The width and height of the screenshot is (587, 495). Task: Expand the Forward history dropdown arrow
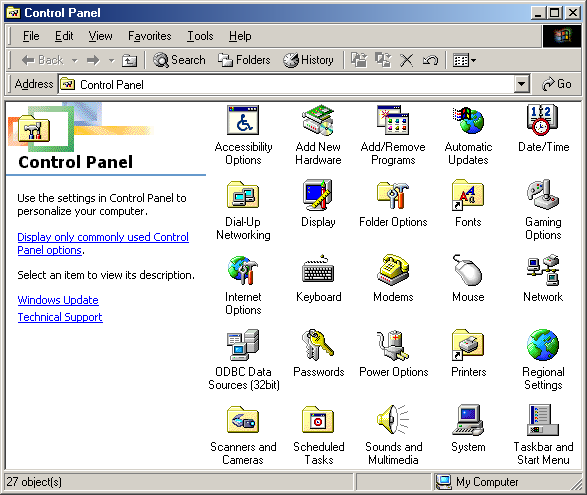tap(111, 60)
